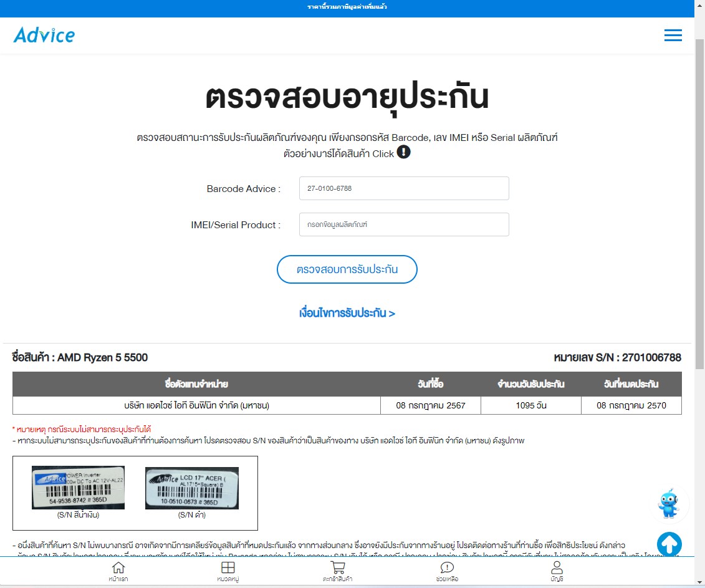Click the วันที่หมดประกัน column header
Image resolution: width=705 pixels, height=588 pixels.
(631, 383)
